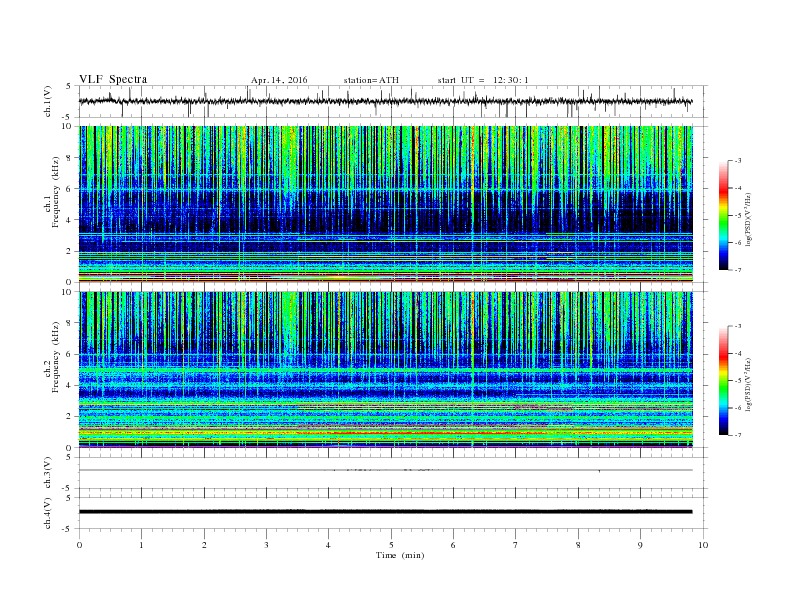Click the "4" kHz tick of the ch.1 spectrogram
Screen dimensions: 792x612
[x=70, y=220]
